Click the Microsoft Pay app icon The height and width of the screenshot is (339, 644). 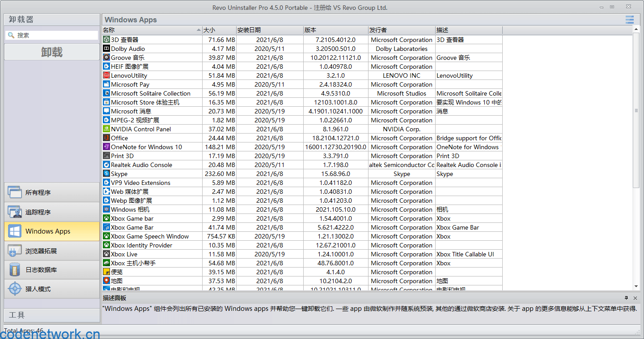point(106,84)
